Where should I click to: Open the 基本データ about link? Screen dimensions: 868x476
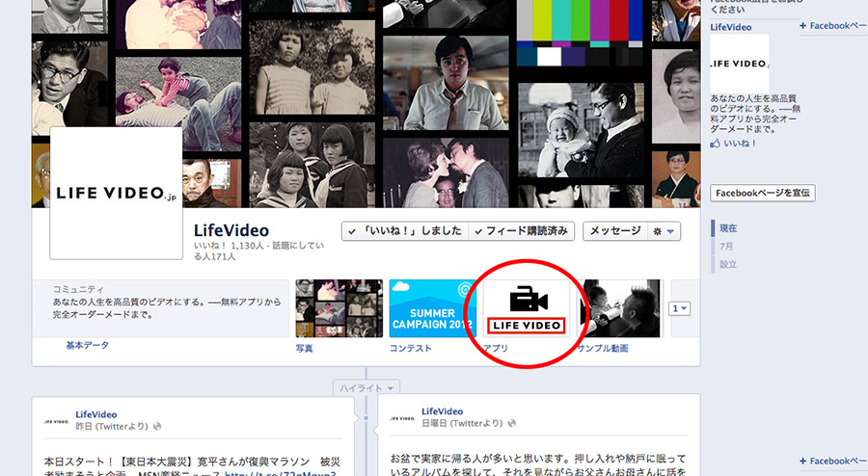pyautogui.click(x=87, y=346)
